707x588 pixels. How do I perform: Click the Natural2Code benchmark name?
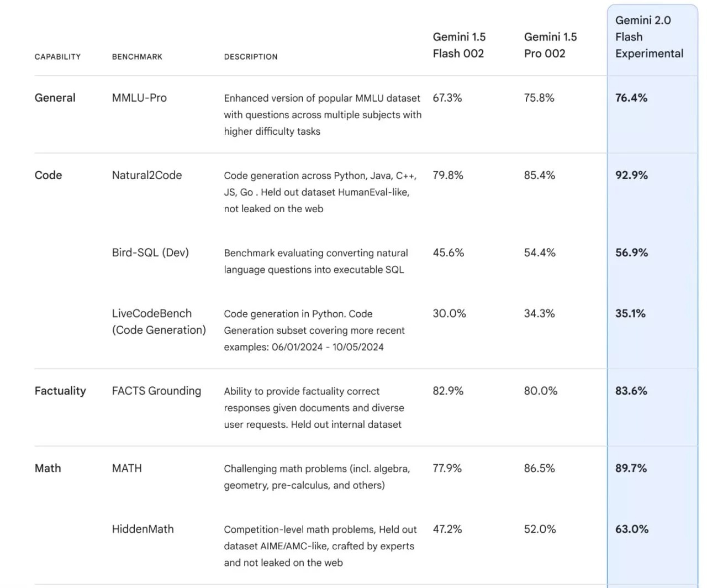tap(147, 175)
